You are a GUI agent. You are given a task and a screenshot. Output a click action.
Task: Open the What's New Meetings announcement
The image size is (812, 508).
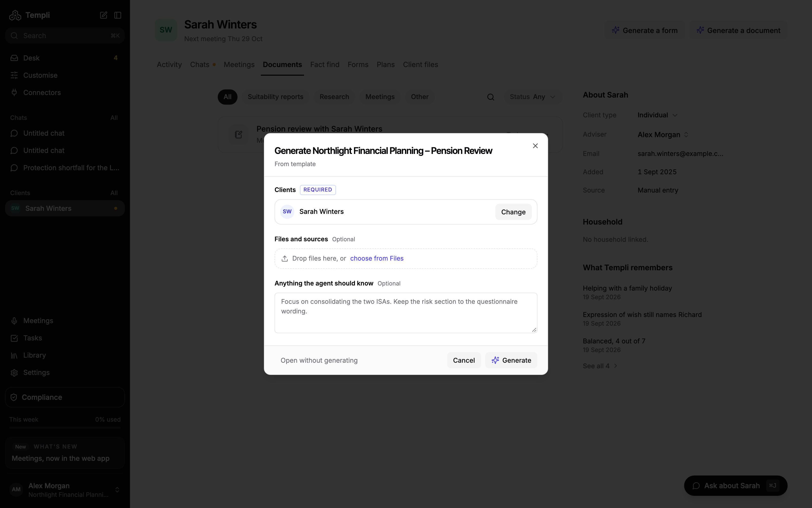65,453
